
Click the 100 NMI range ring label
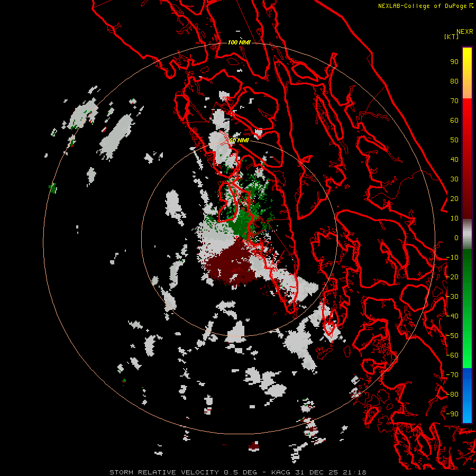pos(239,42)
